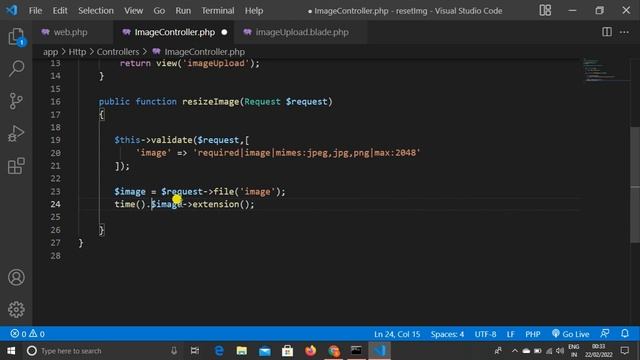
Task: Click the taskbar microphone search icon
Action: tap(174, 351)
